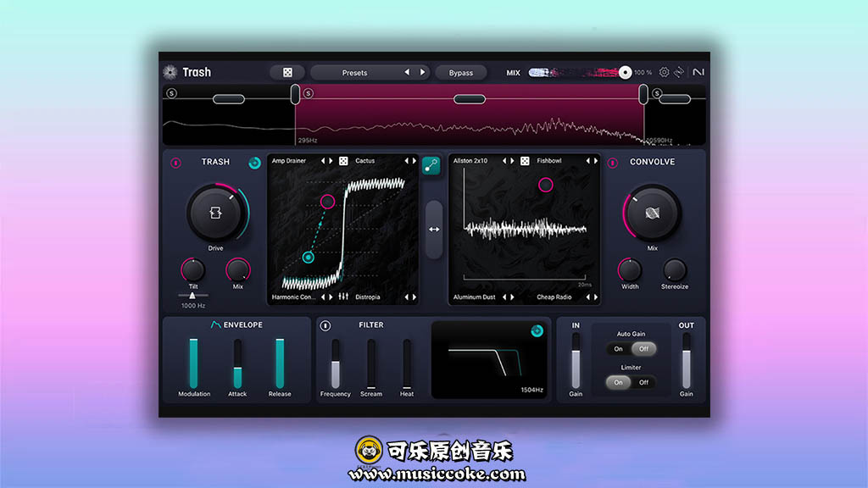
Task: Click the teal link icon between modules
Action: [431, 165]
